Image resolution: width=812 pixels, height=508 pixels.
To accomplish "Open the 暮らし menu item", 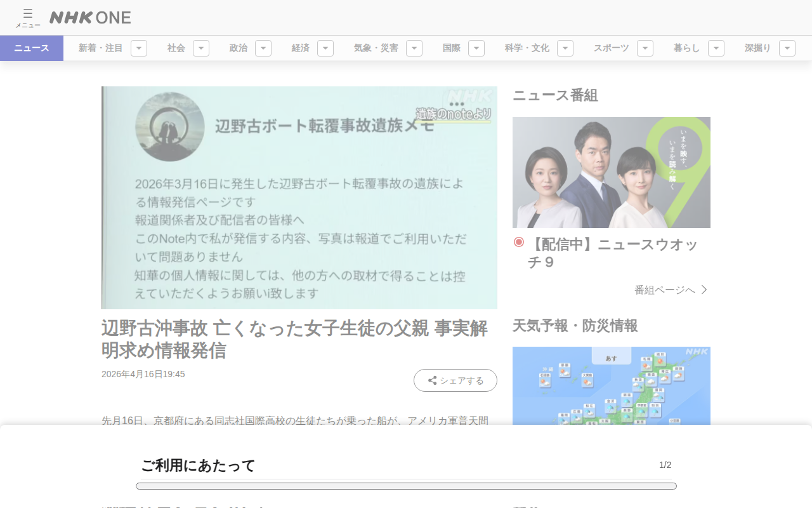I will (x=687, y=48).
